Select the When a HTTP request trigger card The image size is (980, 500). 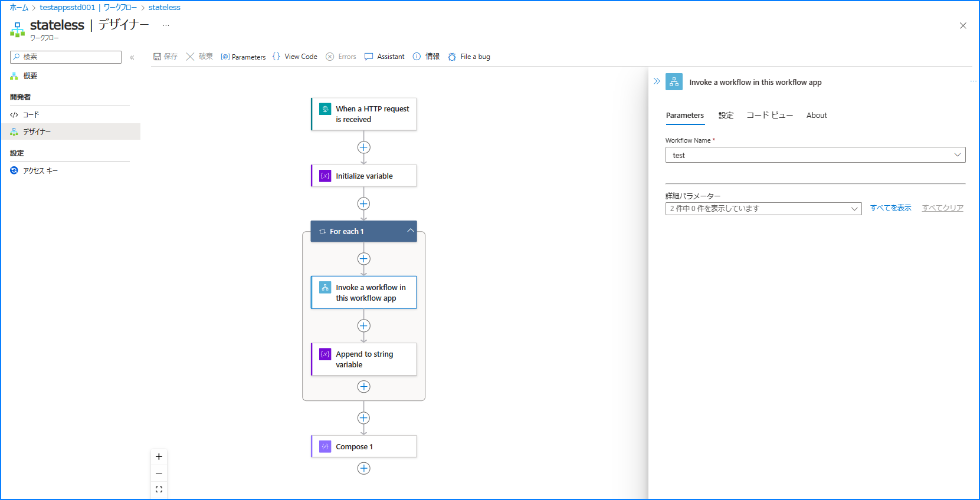[364, 114]
